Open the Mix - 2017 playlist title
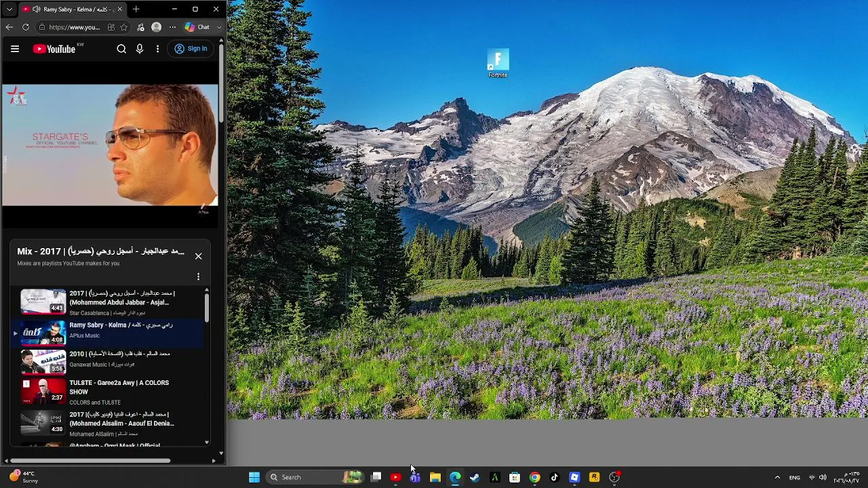Screen dimensions: 868x488 (x=100, y=251)
